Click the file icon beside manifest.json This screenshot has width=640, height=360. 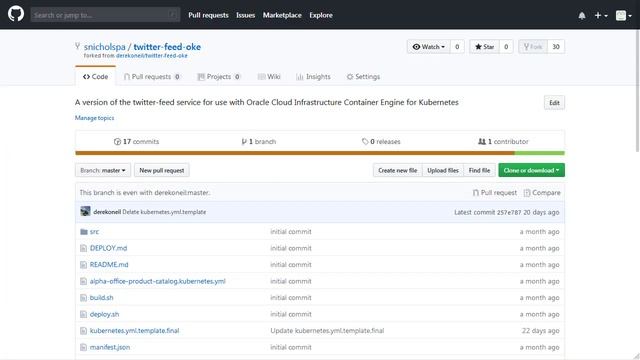pyautogui.click(x=84, y=347)
